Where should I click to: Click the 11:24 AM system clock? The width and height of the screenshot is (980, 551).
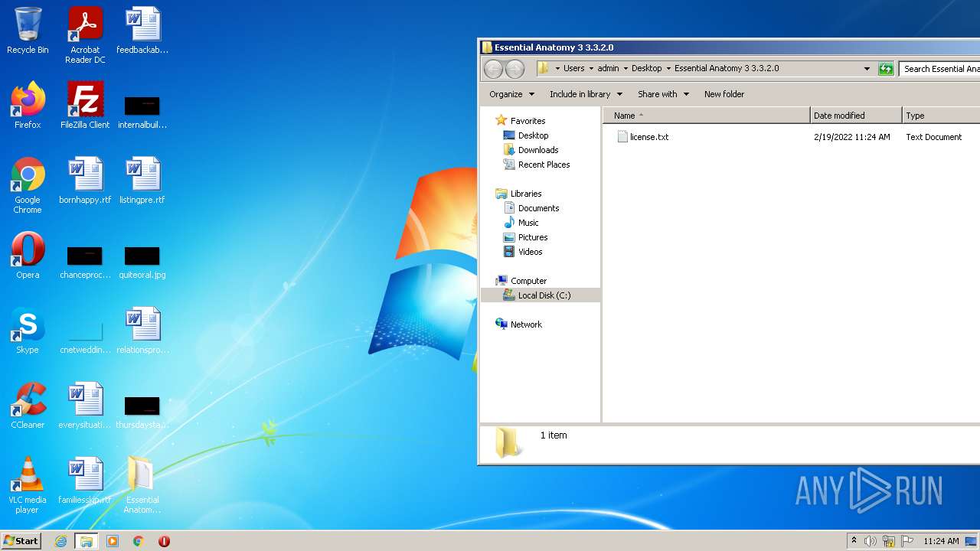941,541
